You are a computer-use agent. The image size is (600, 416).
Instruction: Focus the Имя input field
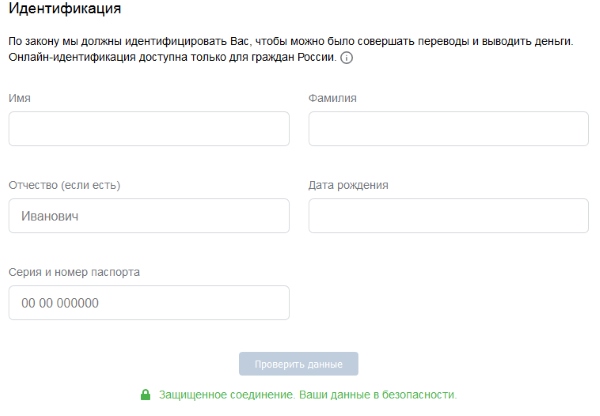pyautogui.click(x=149, y=129)
